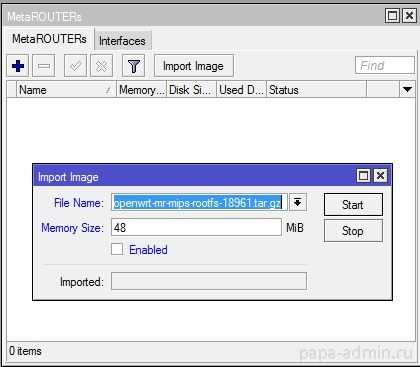The image size is (420, 367).
Task: Tick the Enabled checkbox
Action: point(117,249)
